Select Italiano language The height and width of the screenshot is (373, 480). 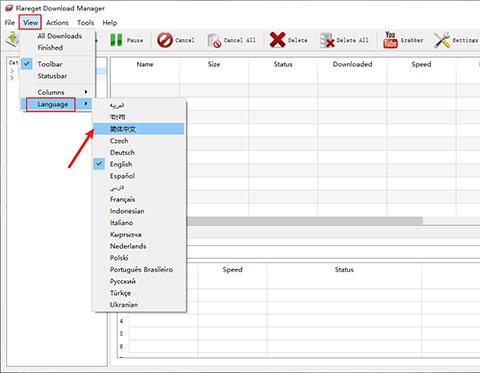[139, 223]
